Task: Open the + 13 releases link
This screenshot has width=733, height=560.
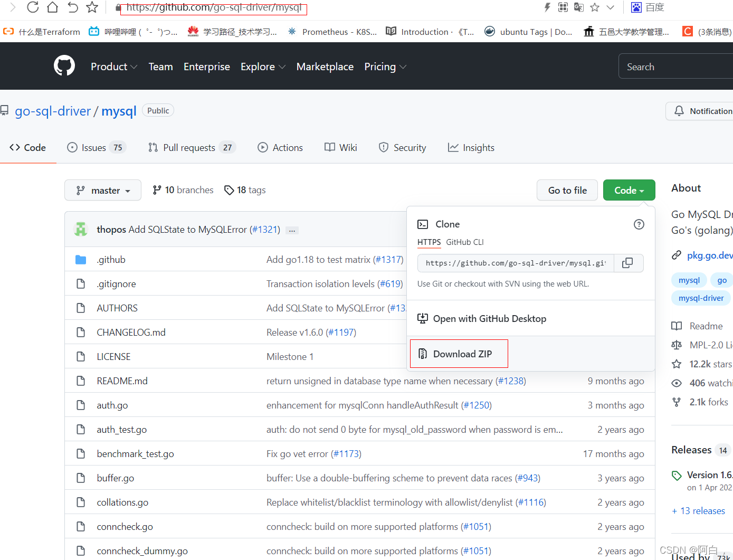Action: tap(698, 511)
